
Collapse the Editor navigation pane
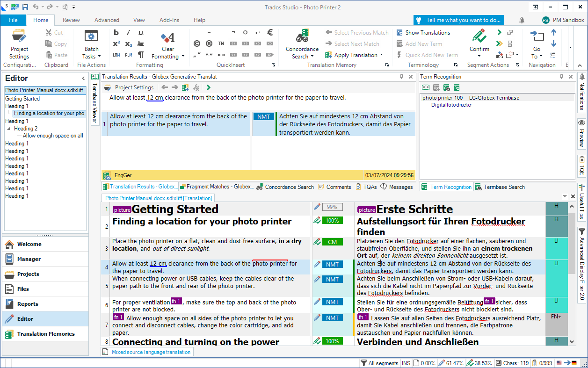pos(83,79)
